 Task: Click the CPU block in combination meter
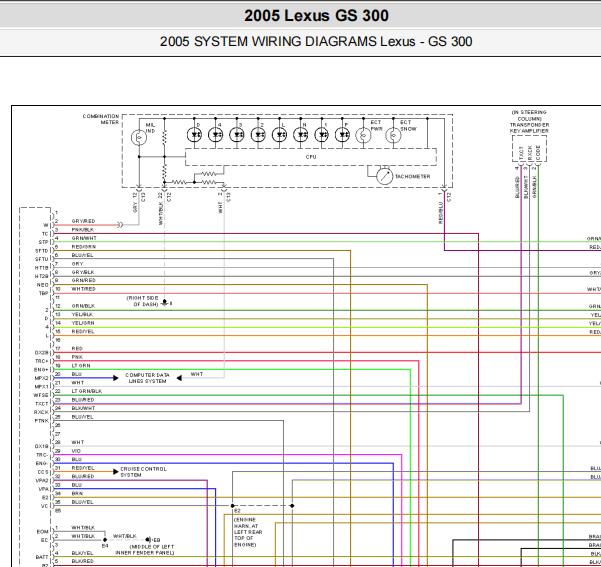pos(311,157)
